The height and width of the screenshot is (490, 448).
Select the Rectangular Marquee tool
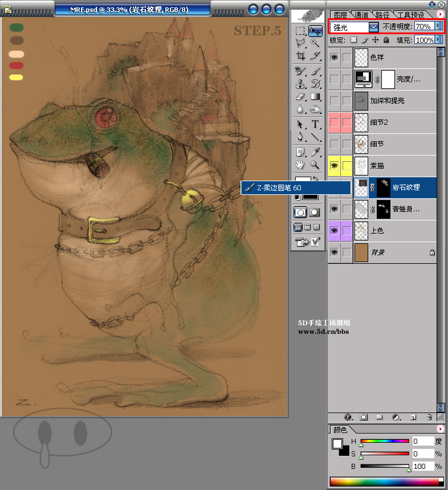[x=300, y=31]
